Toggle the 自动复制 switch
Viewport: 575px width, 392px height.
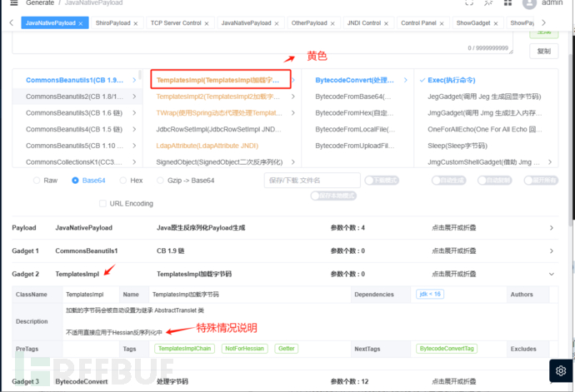tap(495, 181)
